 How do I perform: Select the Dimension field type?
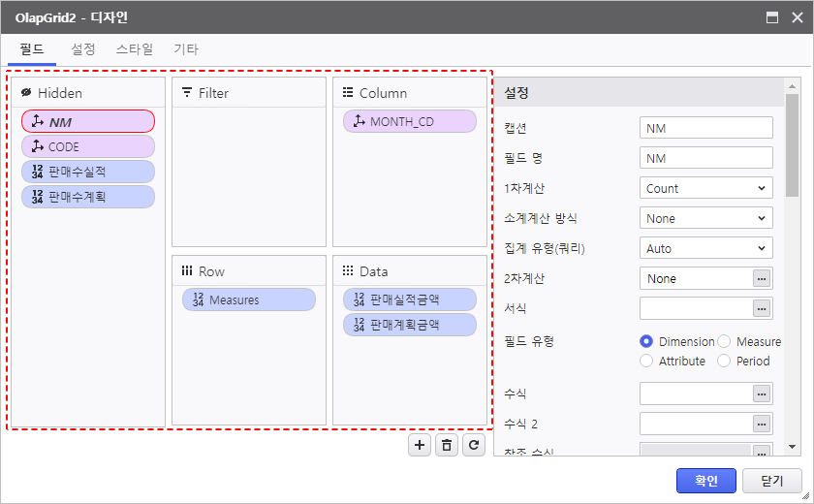tap(647, 341)
